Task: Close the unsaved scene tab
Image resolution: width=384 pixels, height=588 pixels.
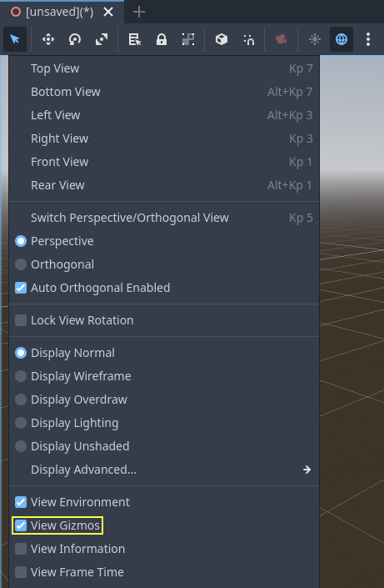Action: click(x=108, y=12)
